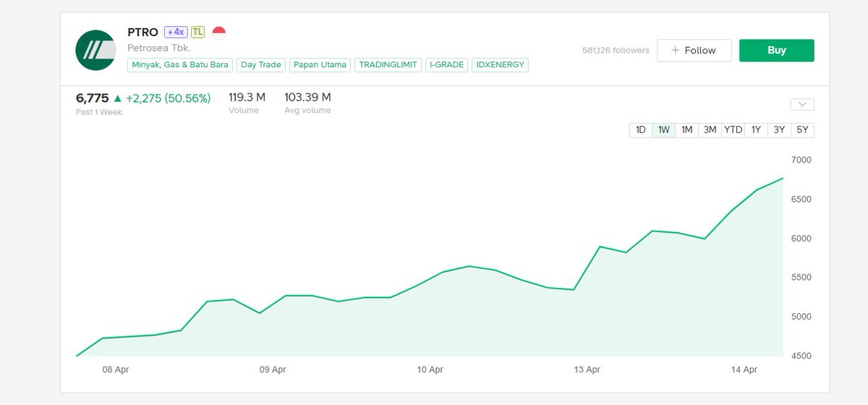Open the TRADINGLIMIT tag

tap(388, 65)
